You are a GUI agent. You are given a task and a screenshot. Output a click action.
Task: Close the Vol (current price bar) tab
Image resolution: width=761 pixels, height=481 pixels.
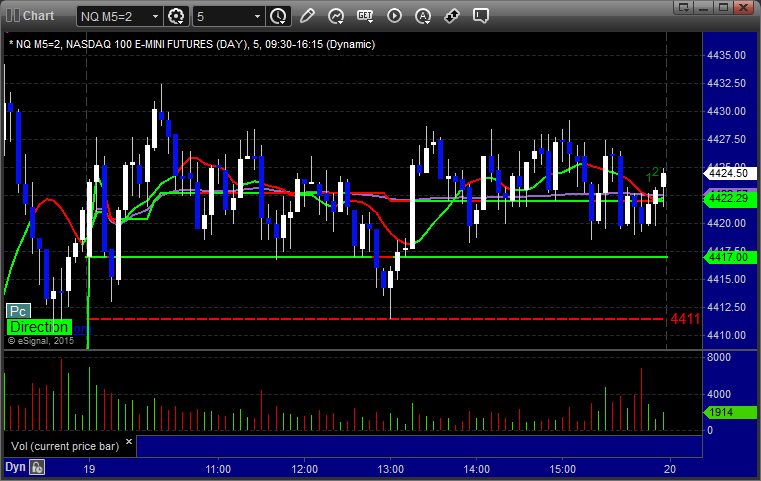pos(129,442)
